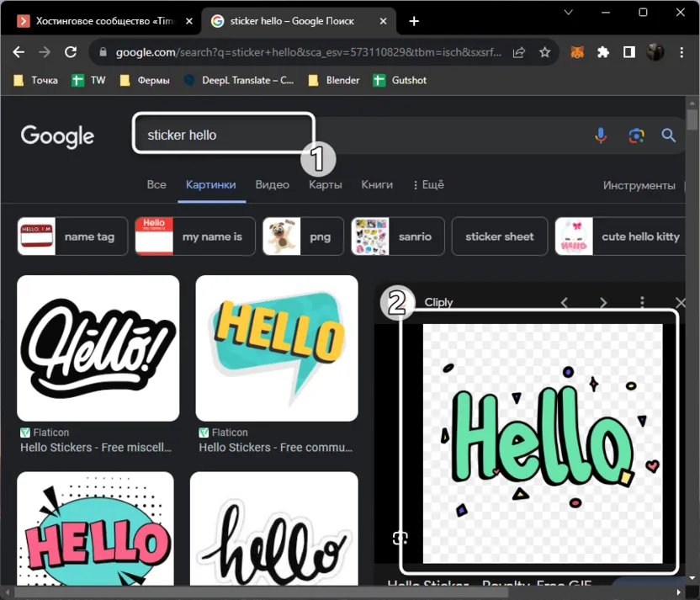Select the sticker hello Google tab
The width and height of the screenshot is (700, 600).
click(300, 21)
